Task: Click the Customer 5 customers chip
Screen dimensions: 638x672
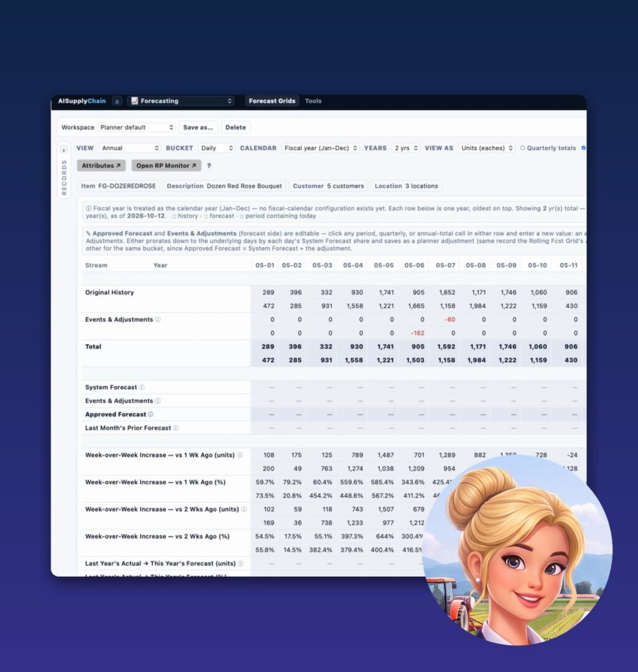Action: (x=328, y=186)
